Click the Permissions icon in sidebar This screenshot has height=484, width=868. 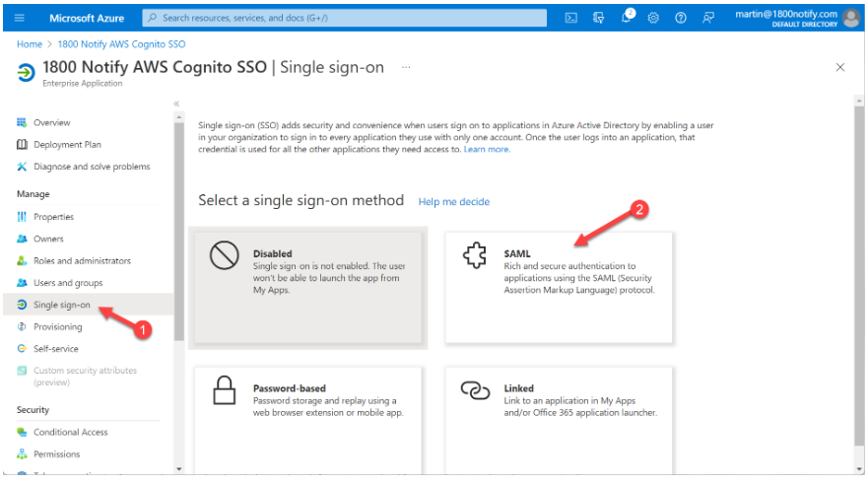(22, 454)
